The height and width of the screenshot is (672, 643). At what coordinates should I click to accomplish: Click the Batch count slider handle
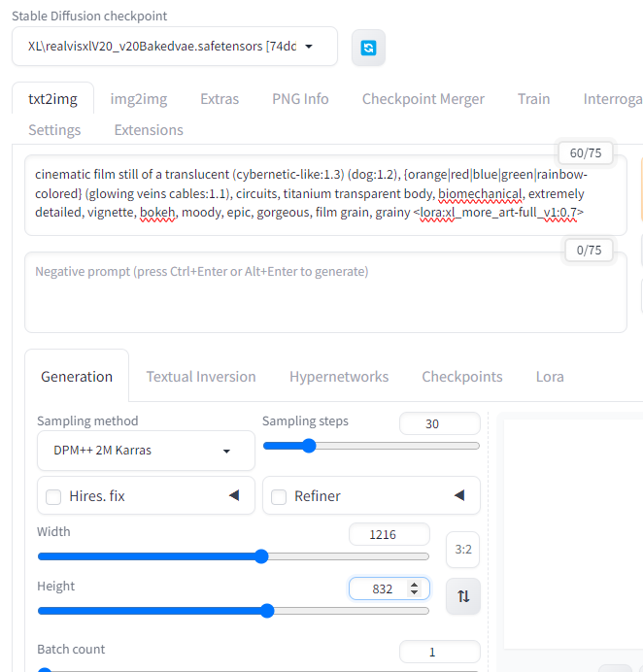point(45,669)
